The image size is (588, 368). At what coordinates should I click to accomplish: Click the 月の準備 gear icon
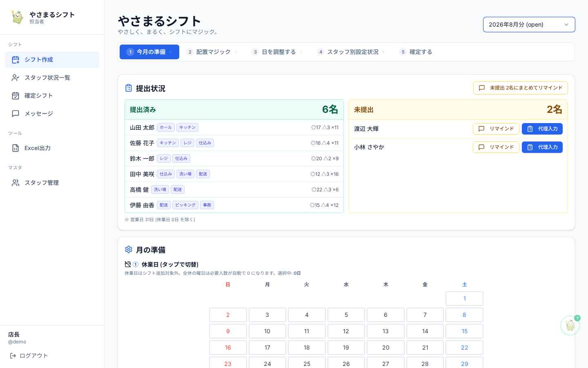pos(129,249)
